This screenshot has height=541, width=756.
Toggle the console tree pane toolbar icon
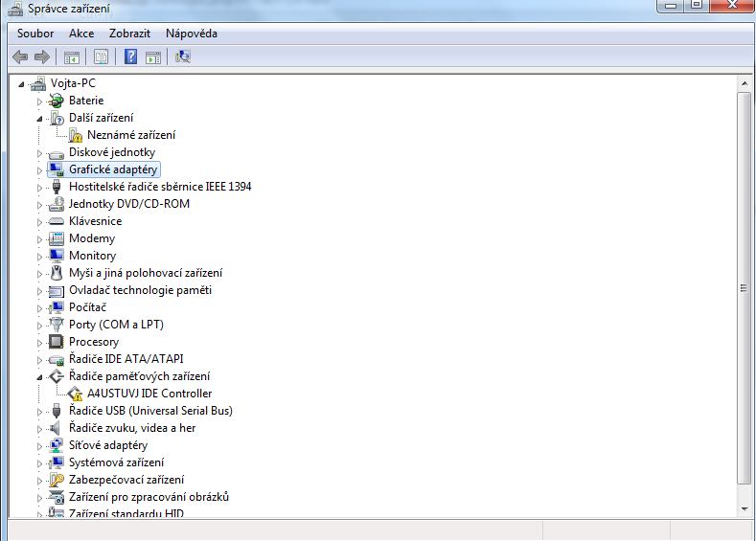(72, 57)
